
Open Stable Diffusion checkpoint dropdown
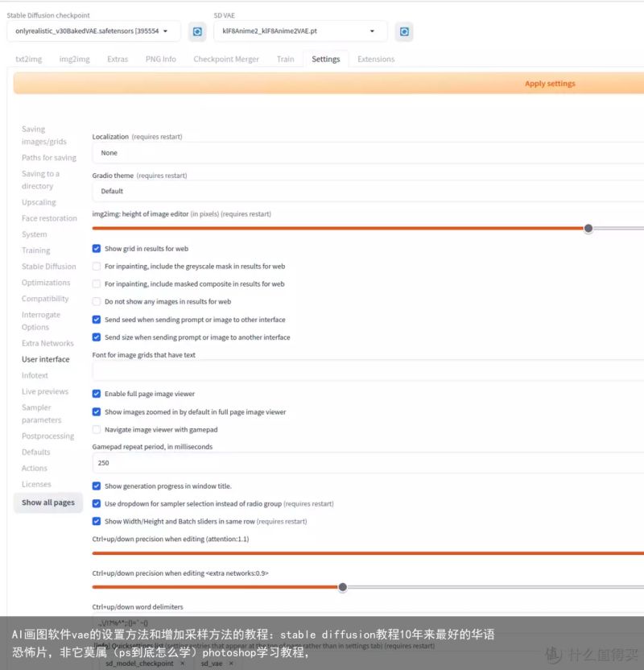[x=93, y=31]
